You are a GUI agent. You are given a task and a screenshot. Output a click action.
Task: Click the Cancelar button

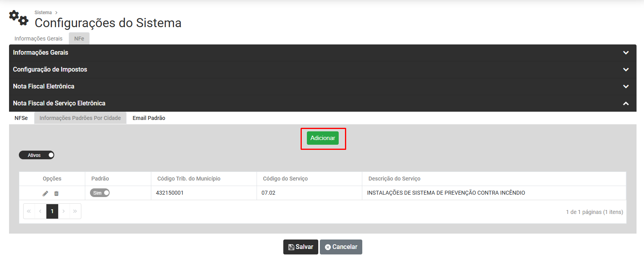(x=341, y=247)
